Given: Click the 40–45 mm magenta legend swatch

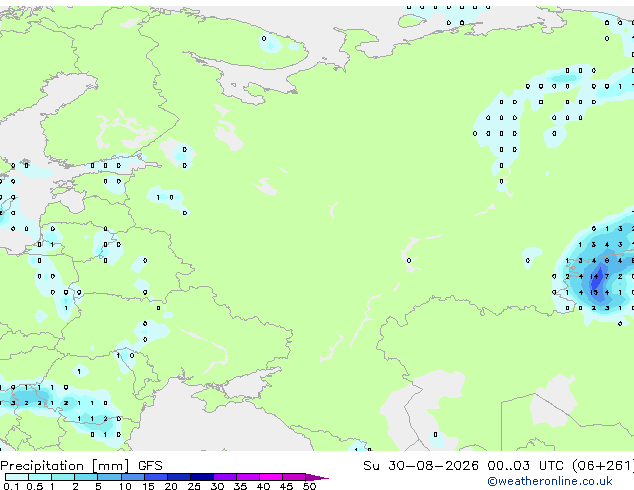Looking at the screenshot, I should point(271,477).
